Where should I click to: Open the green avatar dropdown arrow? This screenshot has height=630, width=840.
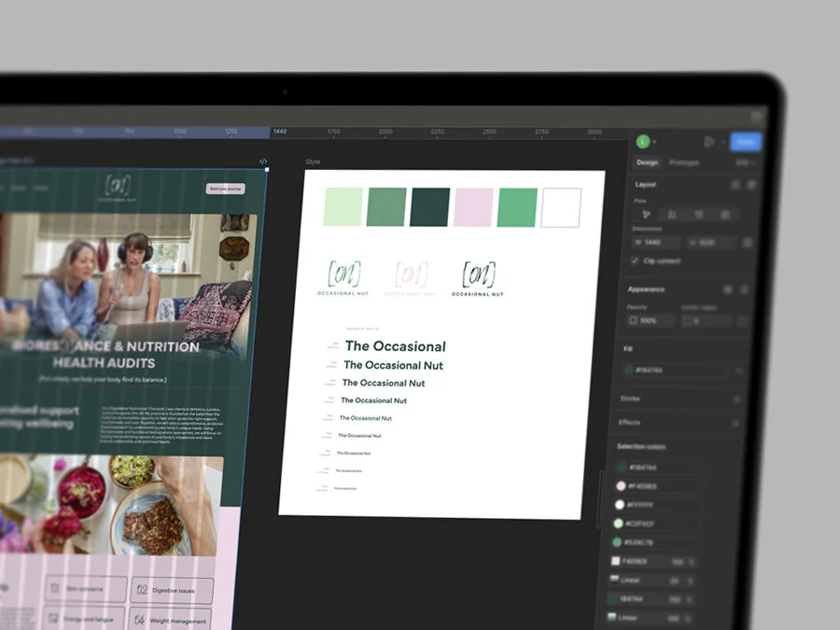point(654,142)
